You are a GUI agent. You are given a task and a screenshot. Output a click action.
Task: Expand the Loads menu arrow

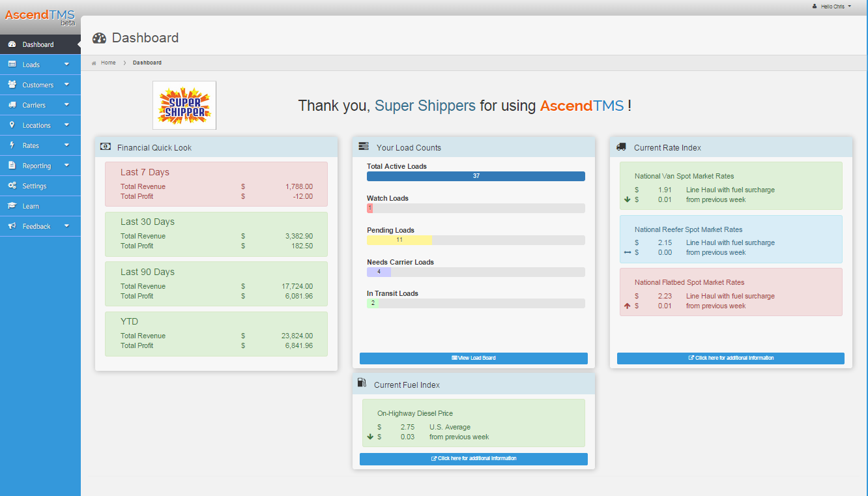pyautogui.click(x=66, y=65)
